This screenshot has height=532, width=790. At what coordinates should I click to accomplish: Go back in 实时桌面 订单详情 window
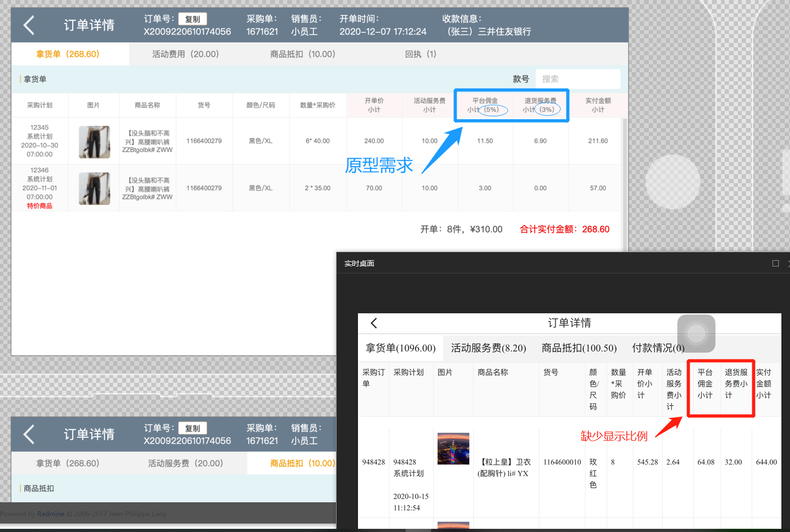374,323
